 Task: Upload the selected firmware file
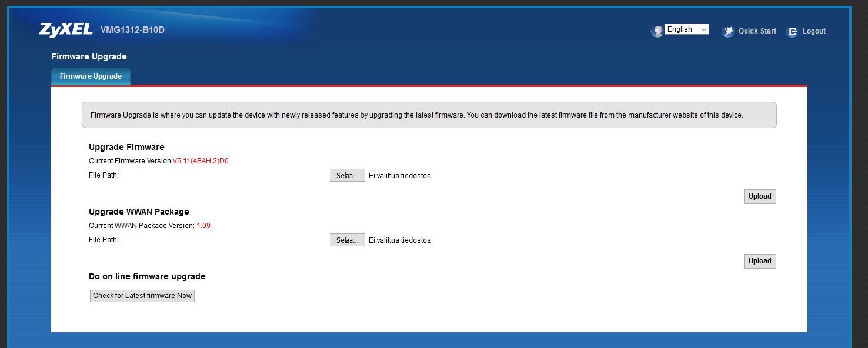[x=759, y=196]
